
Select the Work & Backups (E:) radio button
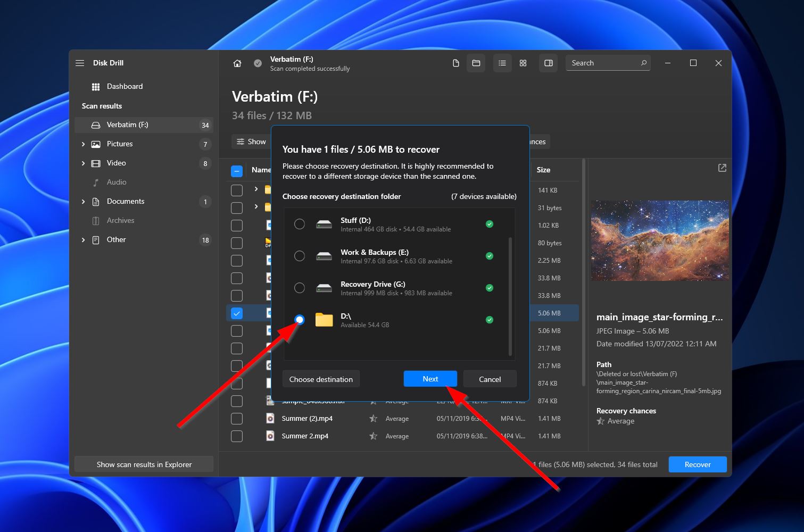click(300, 256)
